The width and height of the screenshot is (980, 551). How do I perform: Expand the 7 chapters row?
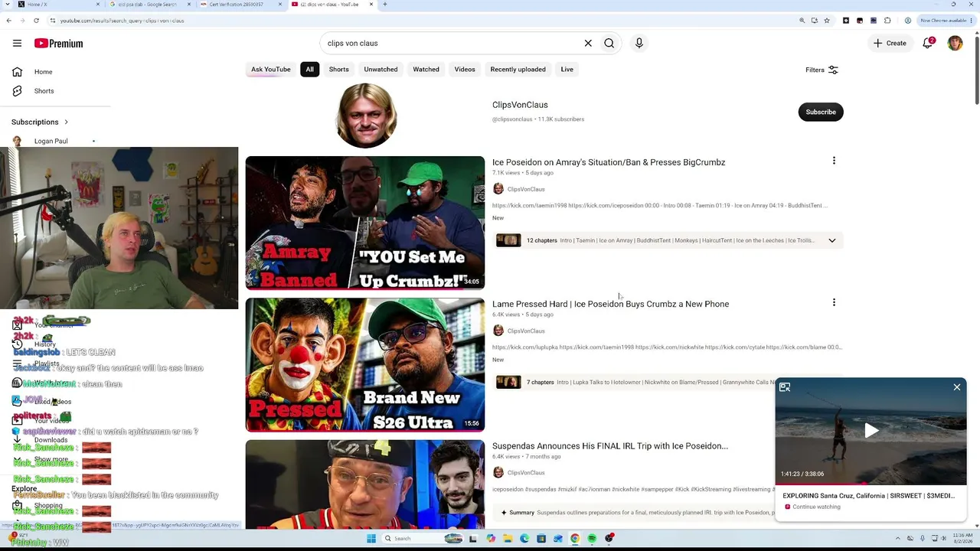(635, 382)
